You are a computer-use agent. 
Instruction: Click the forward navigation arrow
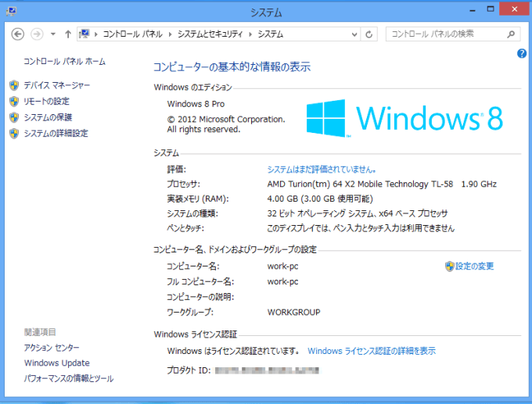[37, 34]
